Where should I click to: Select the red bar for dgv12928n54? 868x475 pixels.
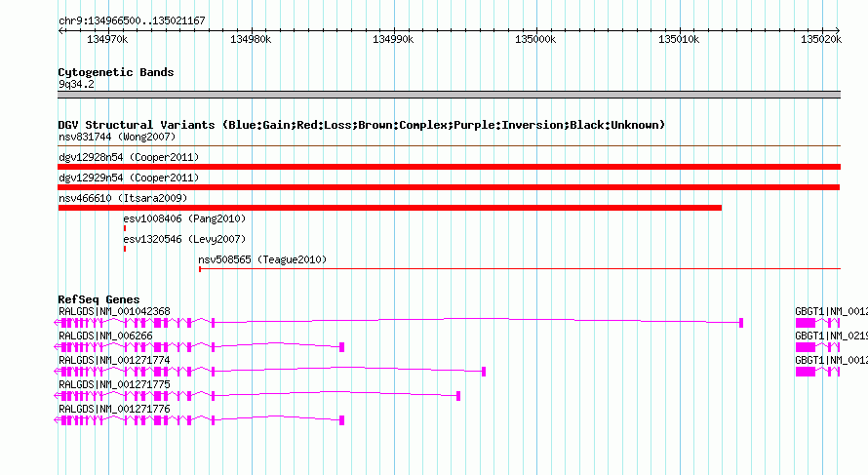pyautogui.click(x=449, y=167)
